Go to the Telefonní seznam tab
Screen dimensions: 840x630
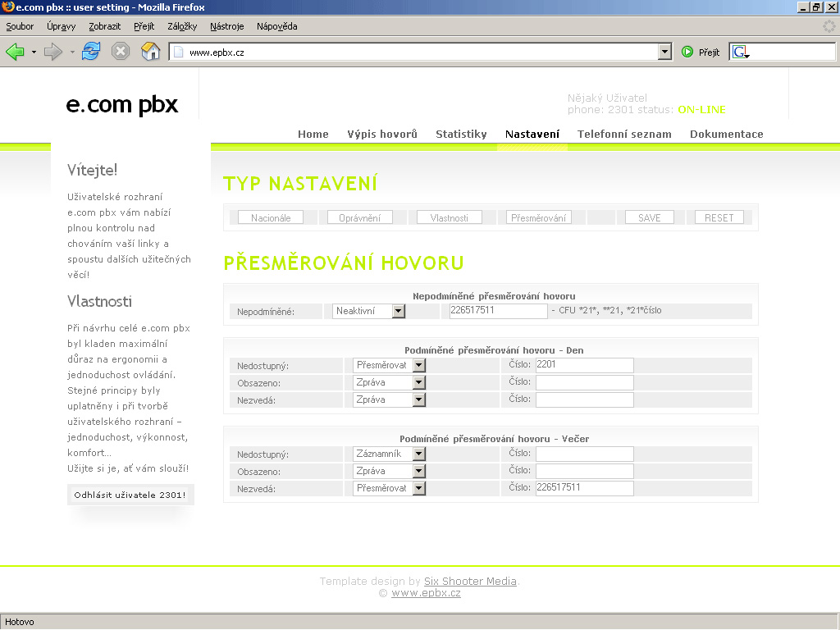[624, 135]
